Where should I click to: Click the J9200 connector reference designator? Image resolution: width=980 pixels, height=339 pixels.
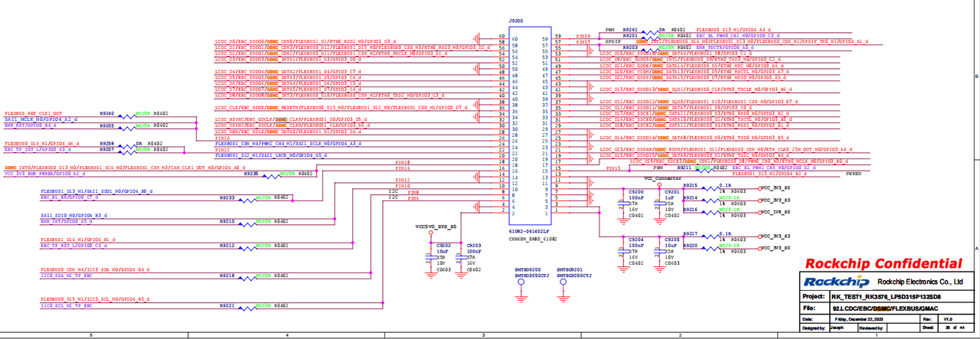(x=515, y=21)
